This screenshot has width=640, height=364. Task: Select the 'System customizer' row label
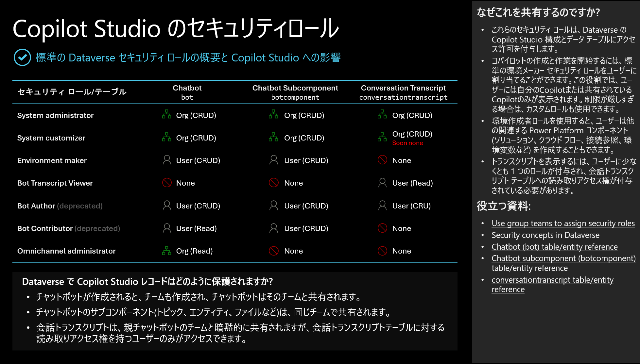(51, 138)
